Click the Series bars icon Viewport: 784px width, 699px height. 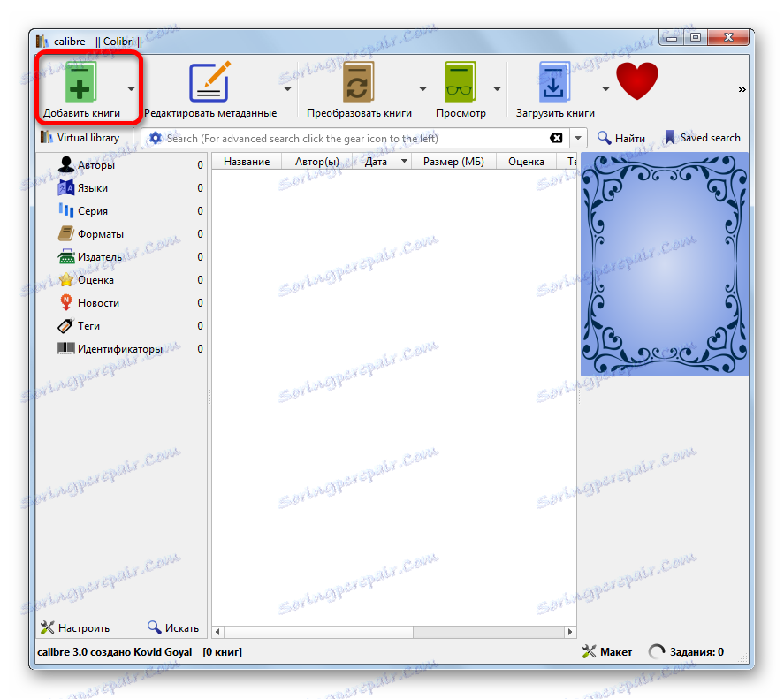point(66,210)
